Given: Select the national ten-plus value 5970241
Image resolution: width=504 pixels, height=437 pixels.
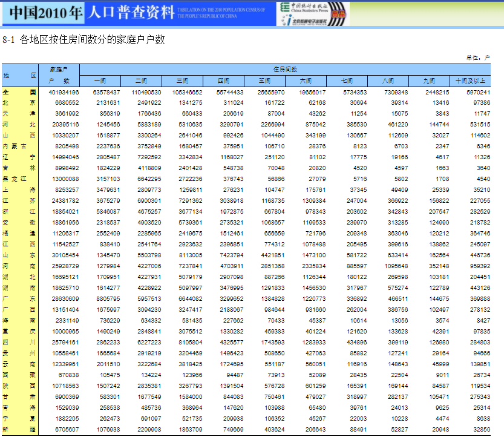Looking at the screenshot, I should tap(478, 92).
